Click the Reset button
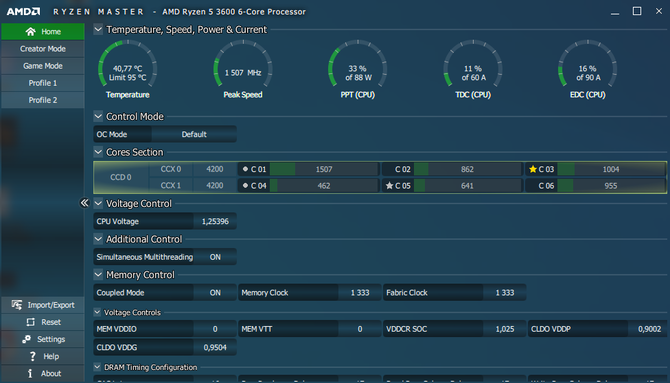670x383 pixels. (43, 322)
